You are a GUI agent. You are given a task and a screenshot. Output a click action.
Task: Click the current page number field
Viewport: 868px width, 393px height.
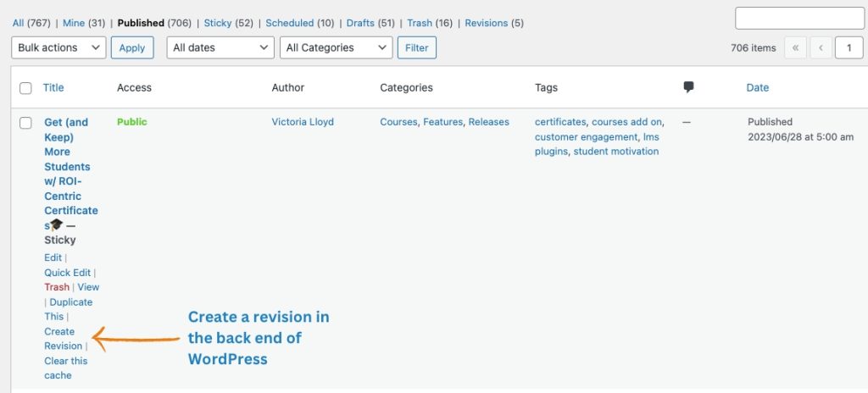[x=849, y=48]
